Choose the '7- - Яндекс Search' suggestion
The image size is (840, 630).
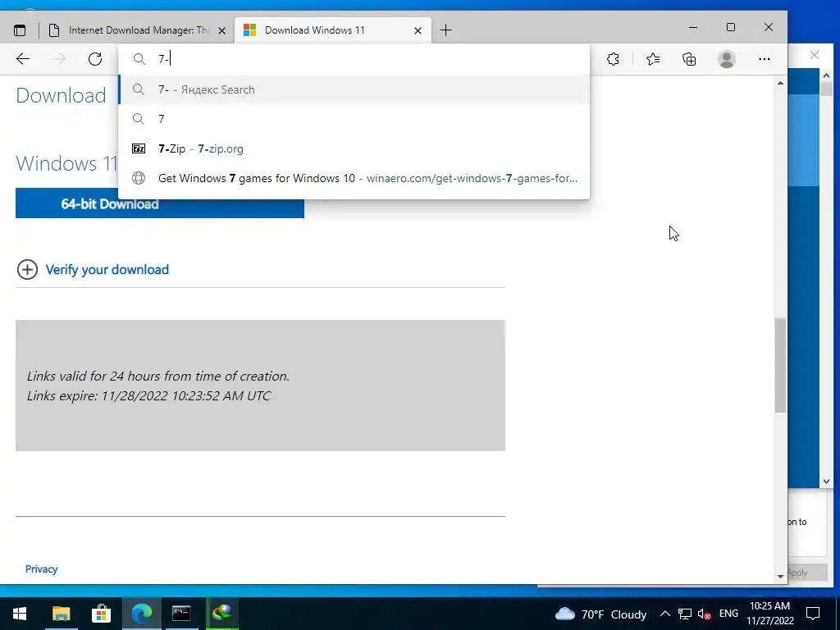point(354,89)
